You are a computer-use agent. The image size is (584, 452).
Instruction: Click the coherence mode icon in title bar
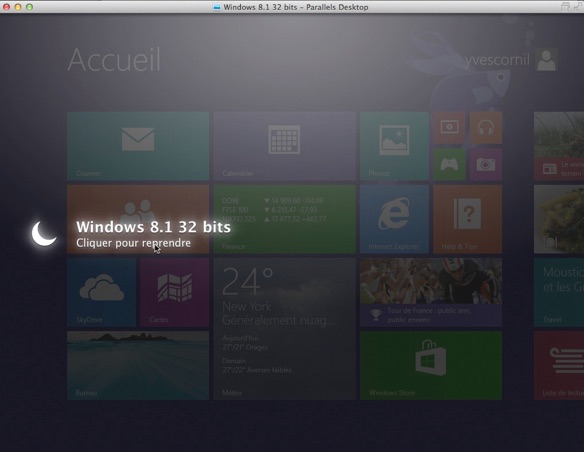point(565,7)
